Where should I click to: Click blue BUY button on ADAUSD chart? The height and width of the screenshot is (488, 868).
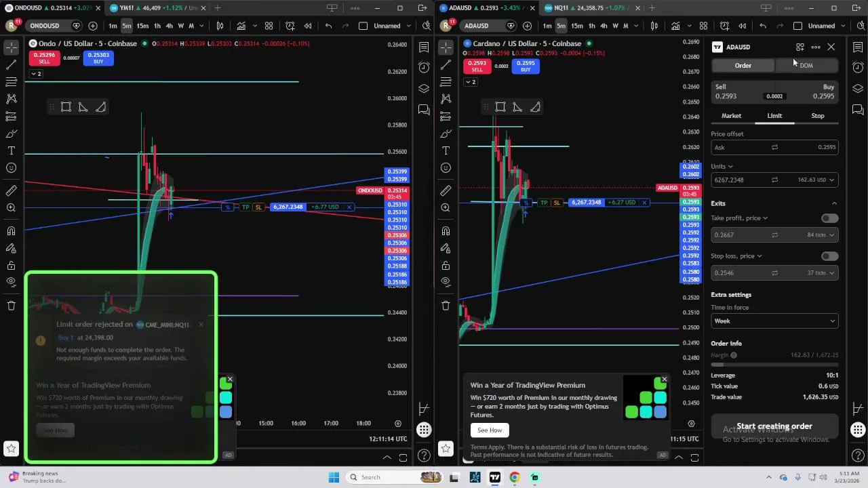(x=526, y=66)
